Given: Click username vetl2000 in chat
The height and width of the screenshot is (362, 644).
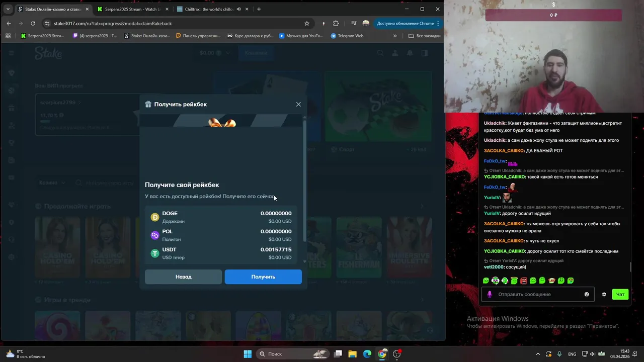Looking at the screenshot, I should point(494,267).
